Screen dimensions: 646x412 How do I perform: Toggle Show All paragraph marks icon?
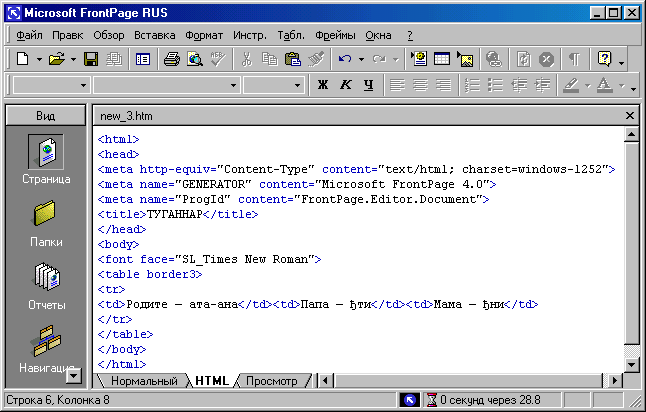coord(575,60)
